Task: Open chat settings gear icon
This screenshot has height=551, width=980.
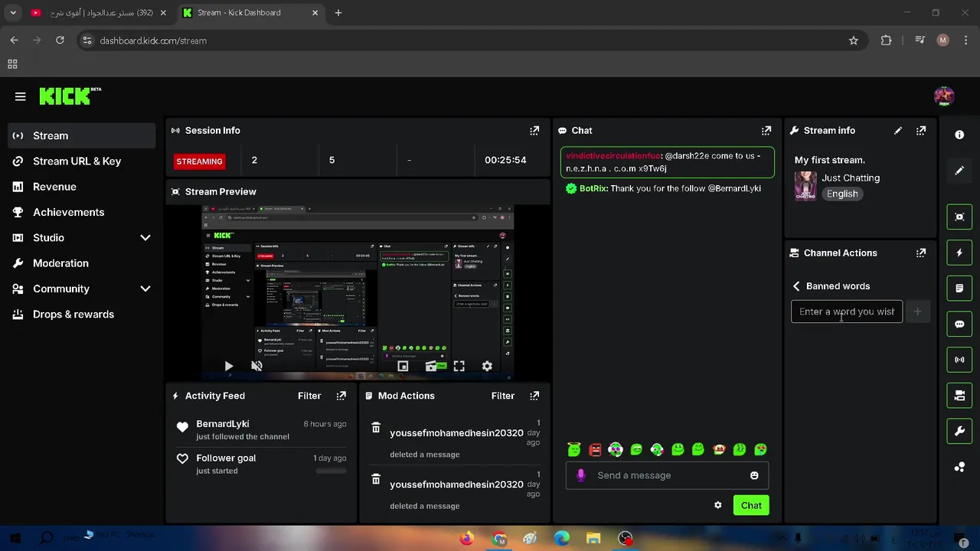Action: (x=718, y=505)
